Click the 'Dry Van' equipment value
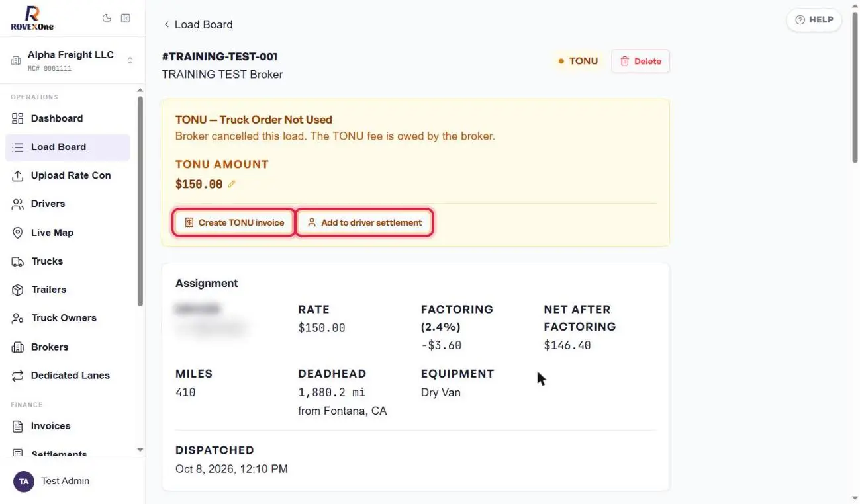This screenshot has height=504, width=860. point(441,392)
